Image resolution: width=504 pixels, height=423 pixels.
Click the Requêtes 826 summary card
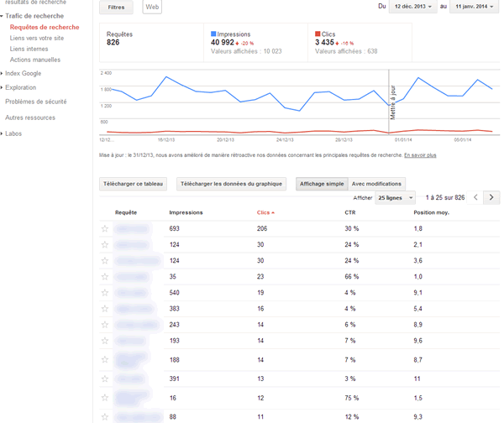151,43
